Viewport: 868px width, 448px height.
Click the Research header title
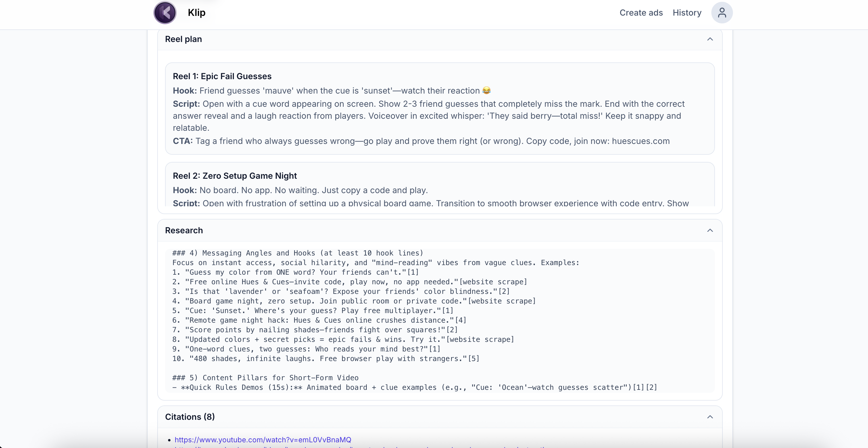point(184,231)
